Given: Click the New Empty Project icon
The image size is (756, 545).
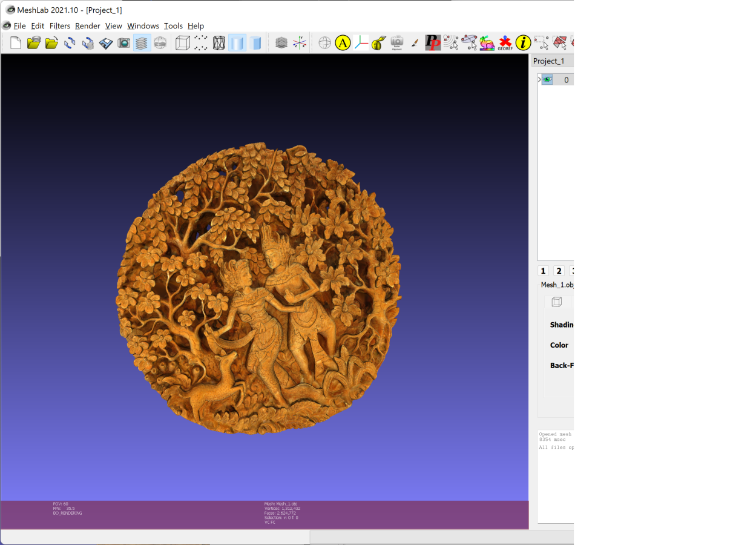Looking at the screenshot, I should click(16, 43).
